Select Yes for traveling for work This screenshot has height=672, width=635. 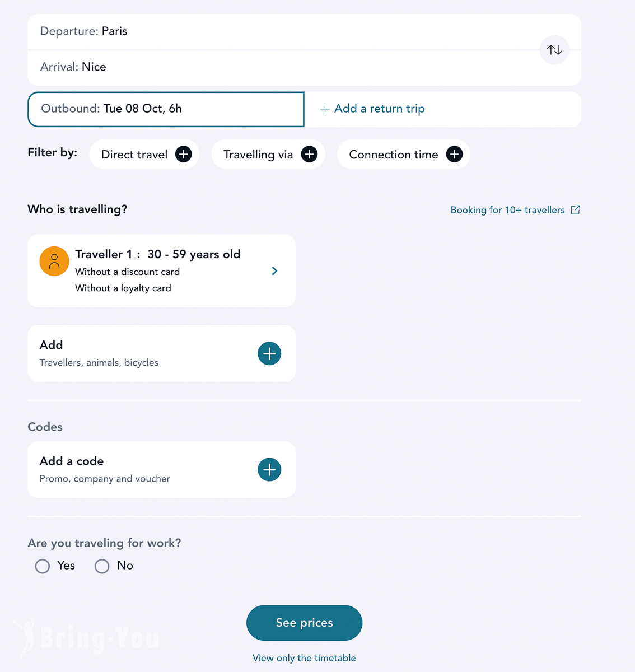(x=43, y=566)
